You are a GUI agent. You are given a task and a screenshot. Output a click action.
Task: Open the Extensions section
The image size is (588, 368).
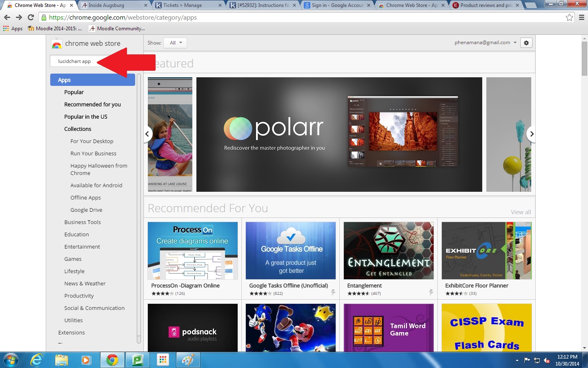(x=71, y=333)
